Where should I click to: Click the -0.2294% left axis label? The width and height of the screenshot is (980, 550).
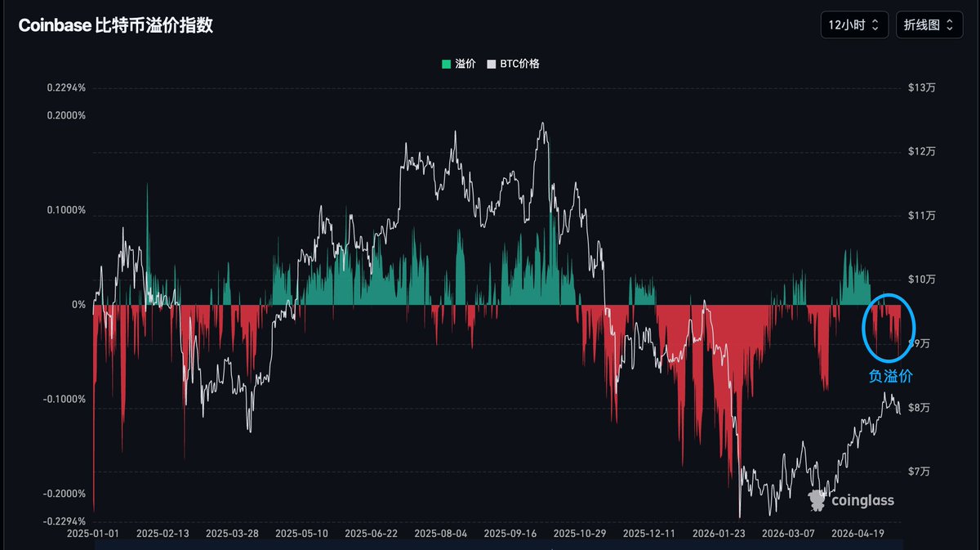click(65, 521)
